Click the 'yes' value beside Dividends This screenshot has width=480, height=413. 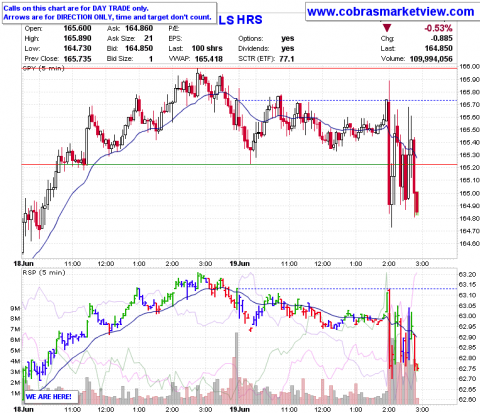tap(288, 48)
